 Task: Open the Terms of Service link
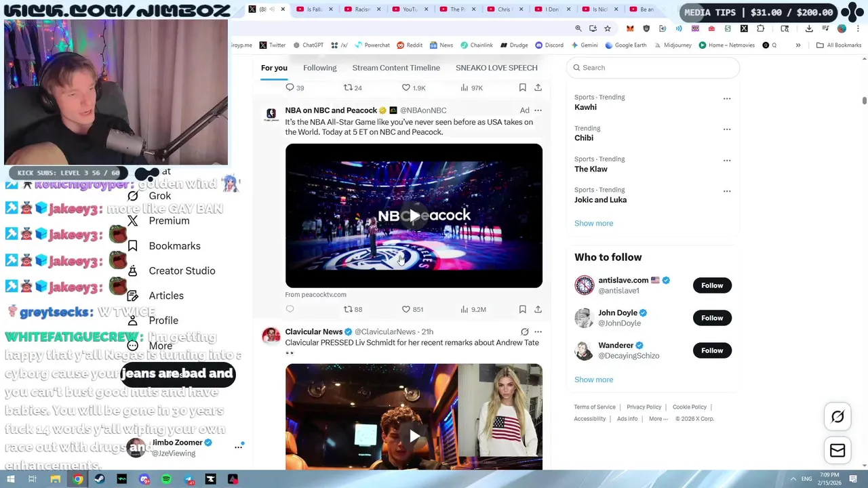(x=595, y=407)
